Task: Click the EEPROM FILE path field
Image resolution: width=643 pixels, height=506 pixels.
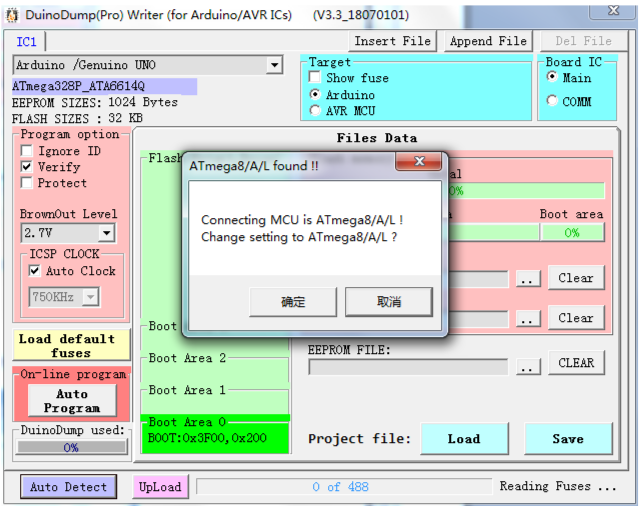Action: click(408, 367)
